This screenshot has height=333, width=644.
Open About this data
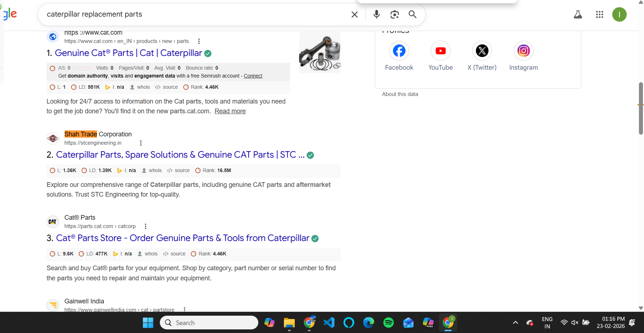(x=400, y=94)
